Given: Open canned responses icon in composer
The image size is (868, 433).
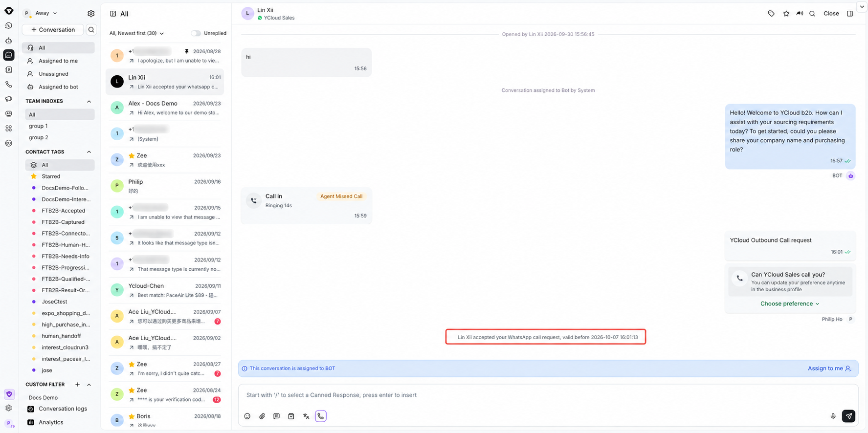Looking at the screenshot, I should pyautogui.click(x=277, y=416).
